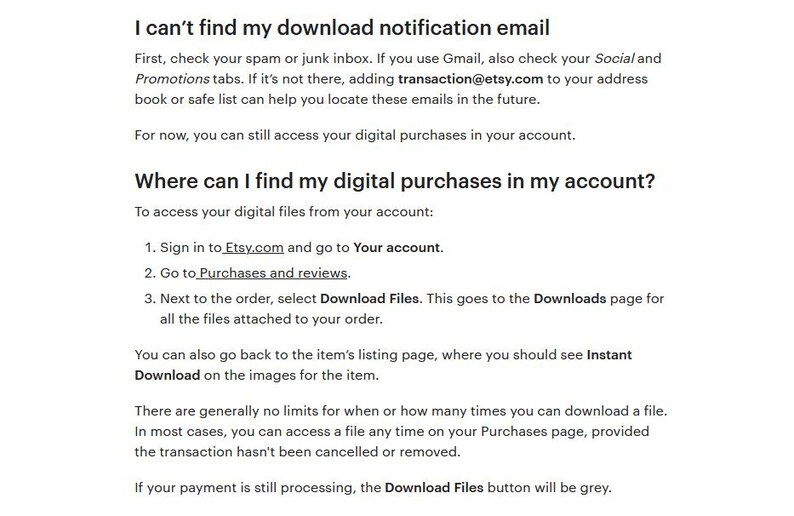This screenshot has height=516, width=794.
Task: Click the download notification email heading
Action: tap(342, 27)
